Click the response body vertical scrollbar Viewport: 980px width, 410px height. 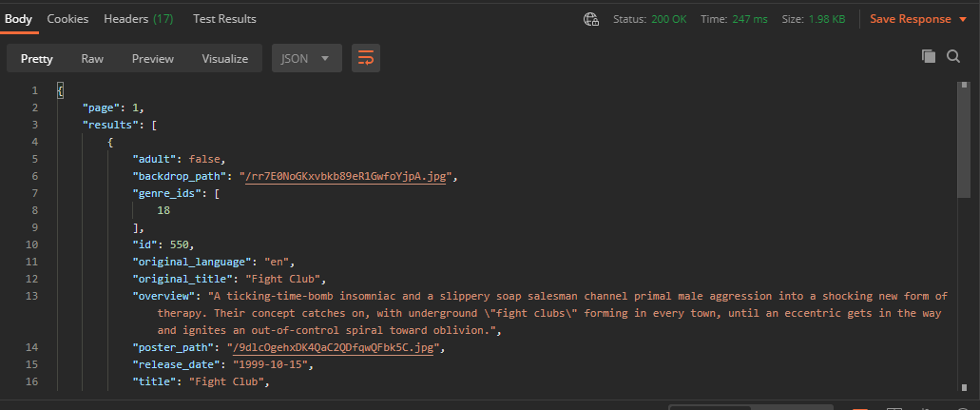964,139
